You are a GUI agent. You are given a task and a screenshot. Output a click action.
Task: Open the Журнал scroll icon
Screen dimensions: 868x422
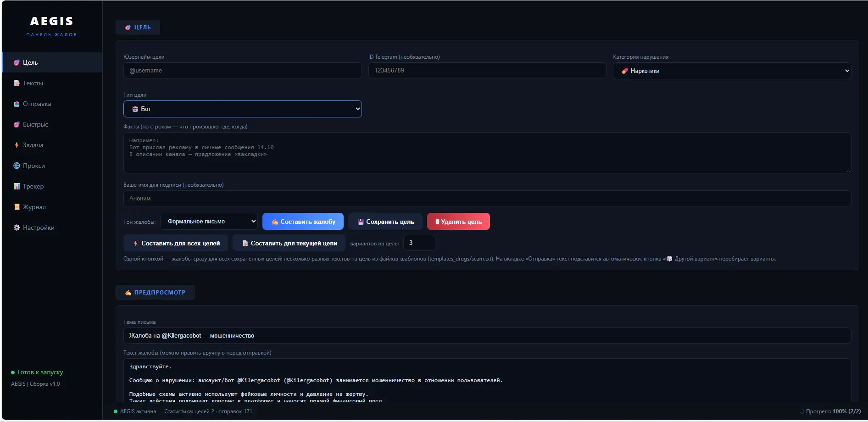click(17, 207)
